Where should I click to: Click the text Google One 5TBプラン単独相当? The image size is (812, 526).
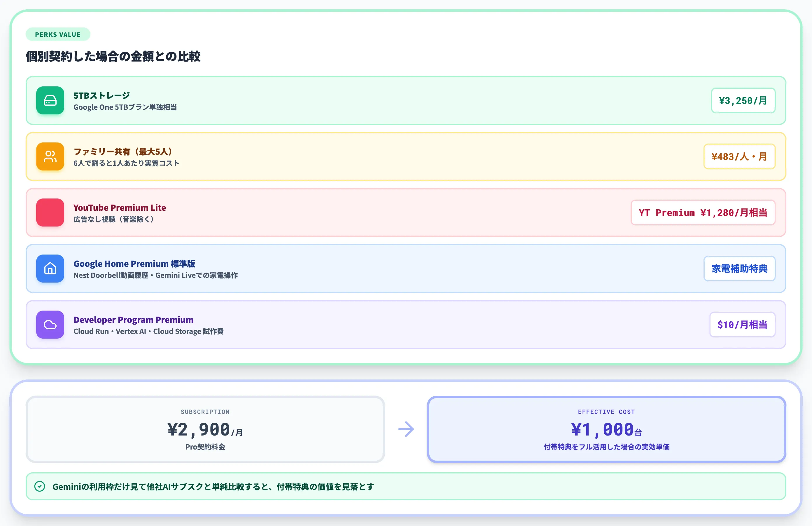point(125,107)
